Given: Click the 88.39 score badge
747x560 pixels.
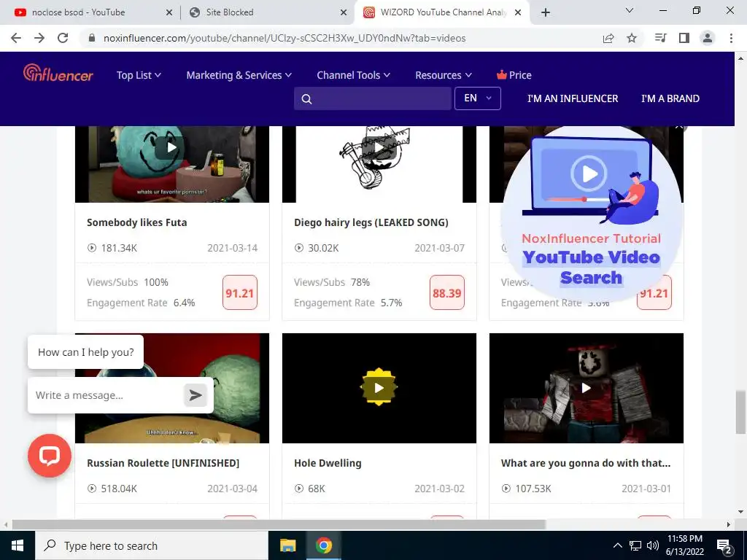Looking at the screenshot, I should point(447,293).
